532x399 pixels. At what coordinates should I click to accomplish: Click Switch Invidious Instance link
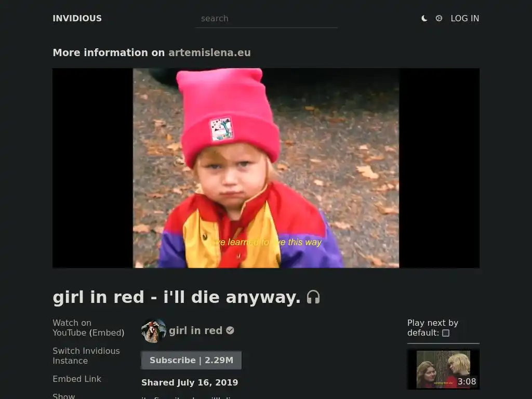click(x=86, y=355)
